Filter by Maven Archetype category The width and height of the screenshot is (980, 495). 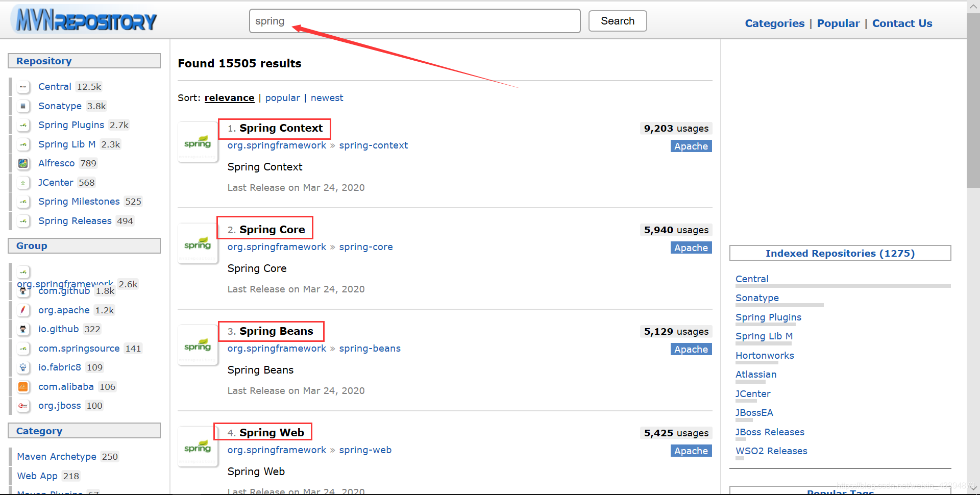click(57, 457)
